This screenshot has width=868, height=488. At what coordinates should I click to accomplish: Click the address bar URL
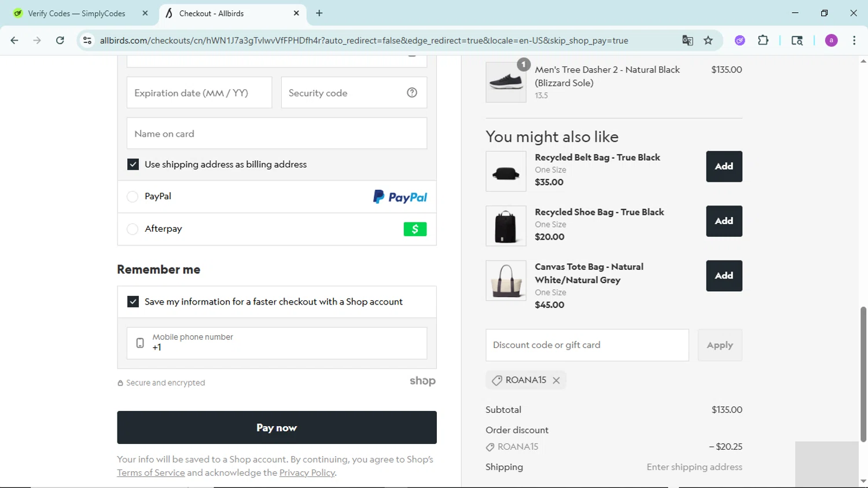[x=364, y=41]
